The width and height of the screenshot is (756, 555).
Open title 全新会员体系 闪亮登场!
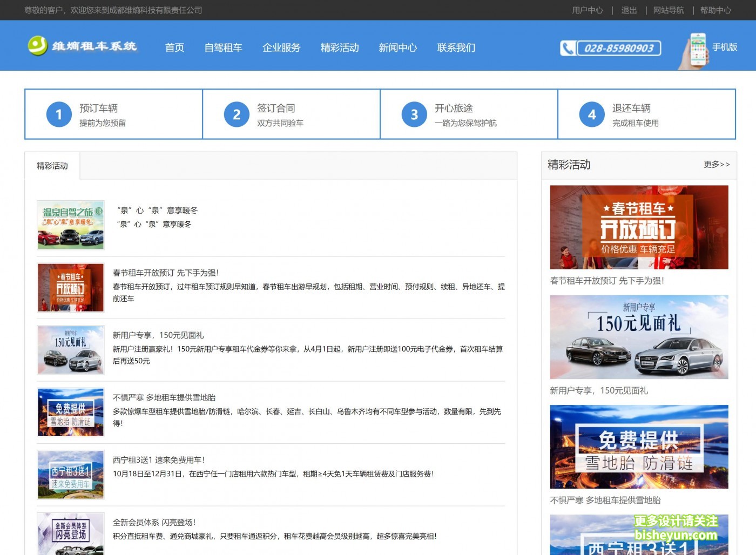click(154, 522)
